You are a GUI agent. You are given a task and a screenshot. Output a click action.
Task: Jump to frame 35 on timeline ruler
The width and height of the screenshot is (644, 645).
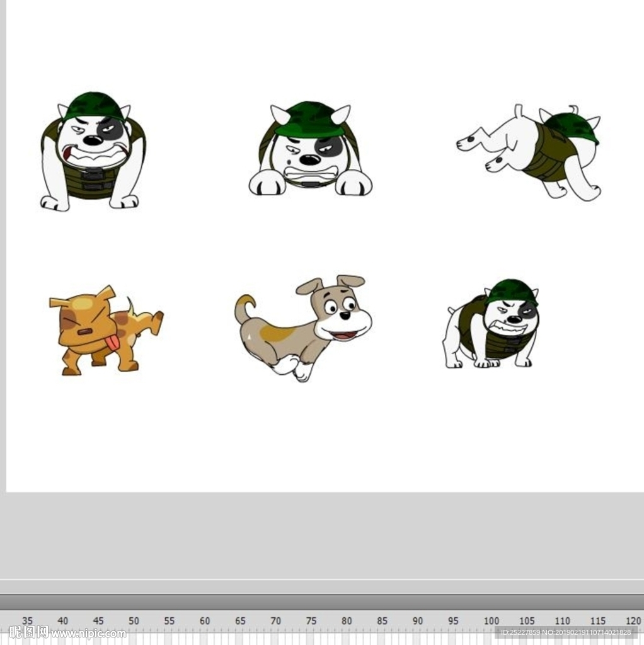[27, 621]
